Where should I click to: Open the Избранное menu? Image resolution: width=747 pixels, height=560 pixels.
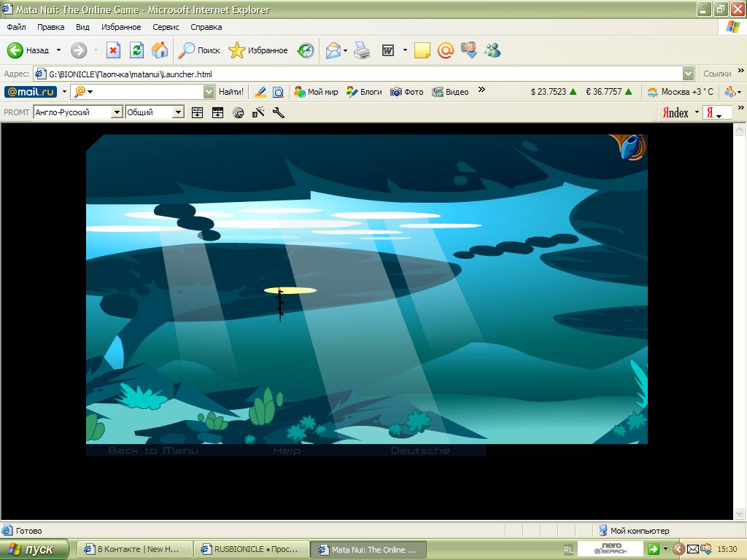(121, 27)
